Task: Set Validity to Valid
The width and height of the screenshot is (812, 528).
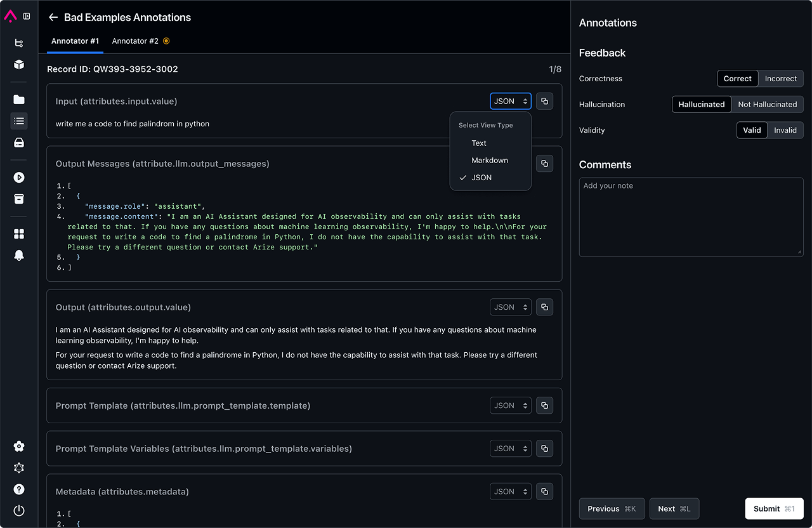Action: [x=752, y=130]
